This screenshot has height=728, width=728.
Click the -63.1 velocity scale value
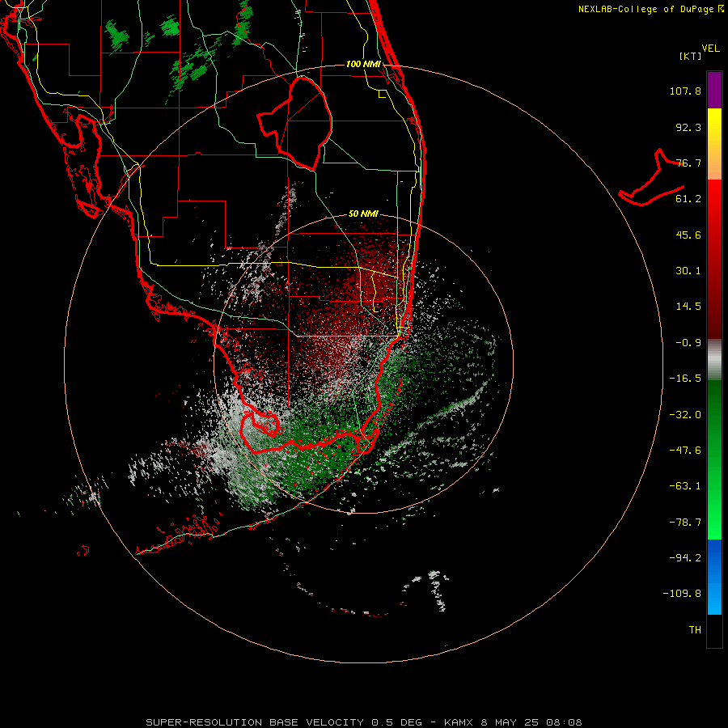pyautogui.click(x=685, y=486)
